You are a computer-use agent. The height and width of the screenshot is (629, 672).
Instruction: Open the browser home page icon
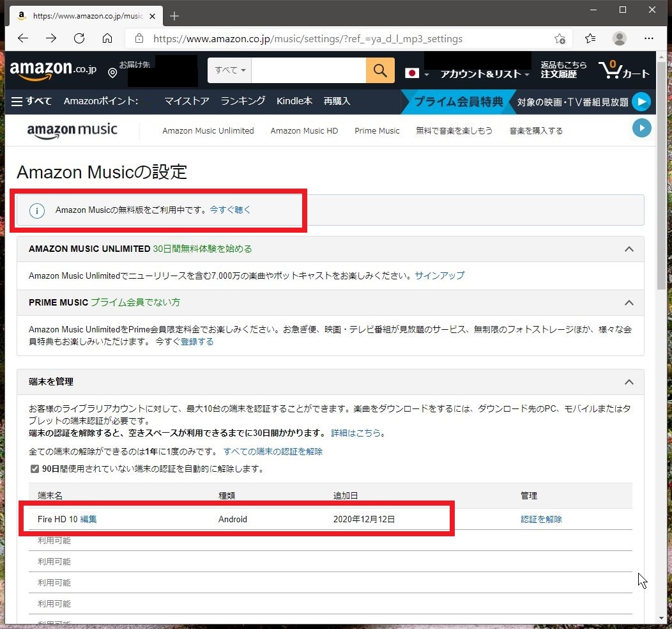(x=107, y=38)
